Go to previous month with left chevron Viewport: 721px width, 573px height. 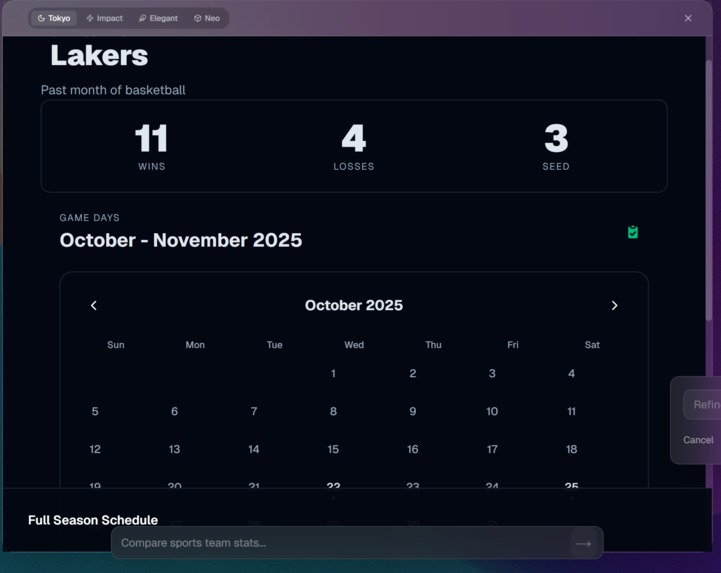tap(94, 305)
